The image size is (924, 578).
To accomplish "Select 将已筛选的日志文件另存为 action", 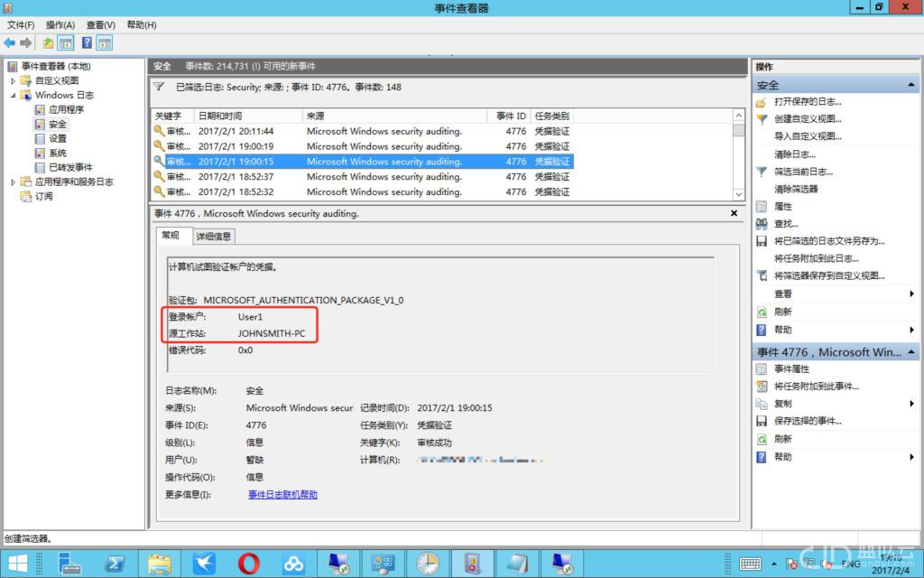I will coord(829,240).
